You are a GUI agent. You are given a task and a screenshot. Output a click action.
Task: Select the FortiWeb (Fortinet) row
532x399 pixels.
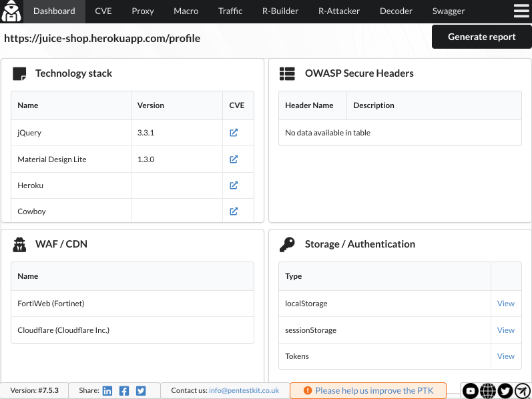pyautogui.click(x=132, y=304)
